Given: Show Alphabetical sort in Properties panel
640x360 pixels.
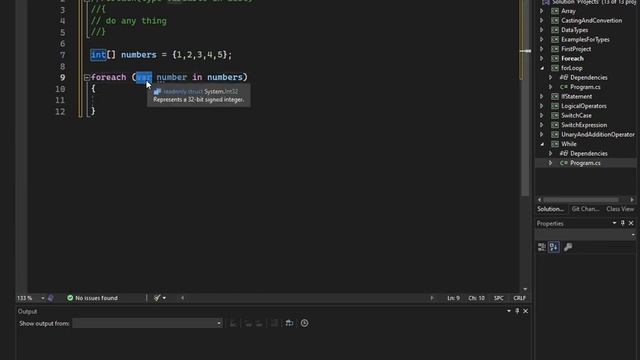Looking at the screenshot, I should [x=554, y=247].
